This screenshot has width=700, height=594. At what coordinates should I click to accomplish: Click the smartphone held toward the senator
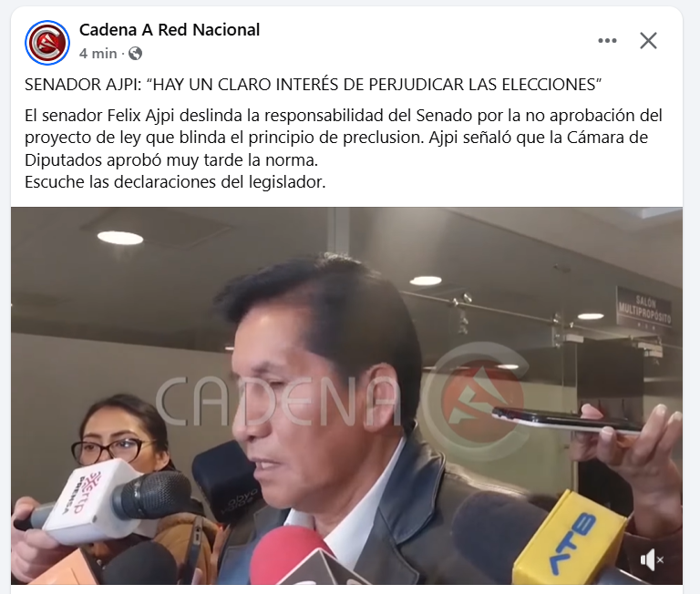[x=568, y=420]
